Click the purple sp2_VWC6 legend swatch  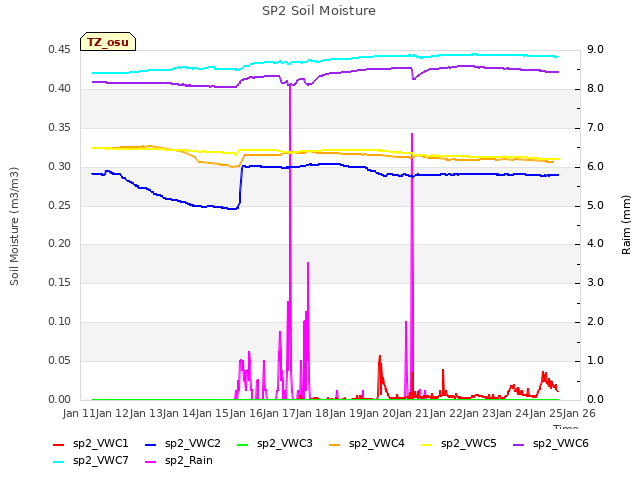pos(519,444)
